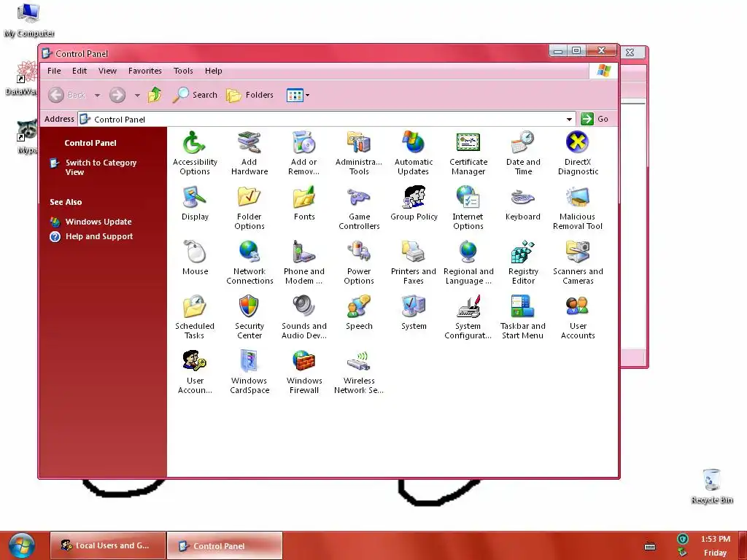This screenshot has width=747, height=560.
Task: Open the Edit menu
Action: point(79,71)
